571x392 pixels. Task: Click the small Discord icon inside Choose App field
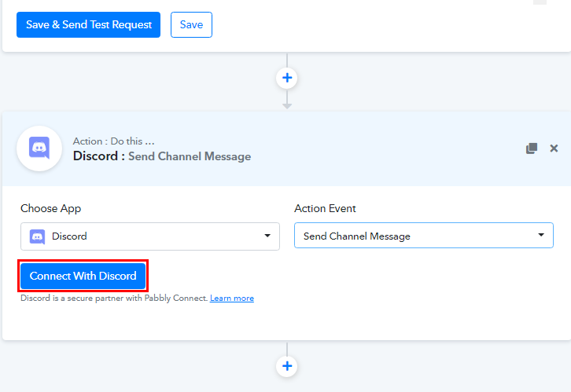point(37,236)
